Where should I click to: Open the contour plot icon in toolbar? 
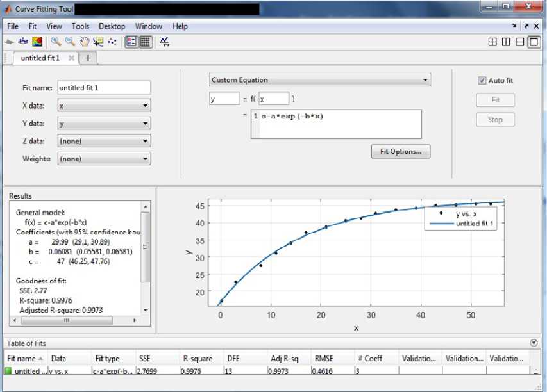point(37,42)
